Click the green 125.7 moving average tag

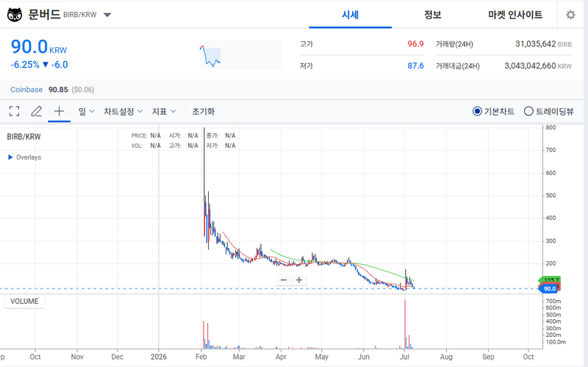(x=550, y=280)
